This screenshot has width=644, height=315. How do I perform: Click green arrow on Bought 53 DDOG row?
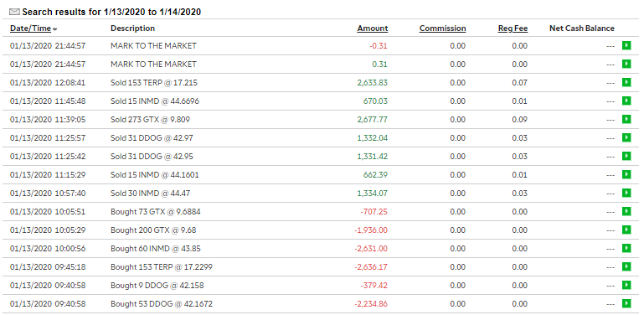626,303
